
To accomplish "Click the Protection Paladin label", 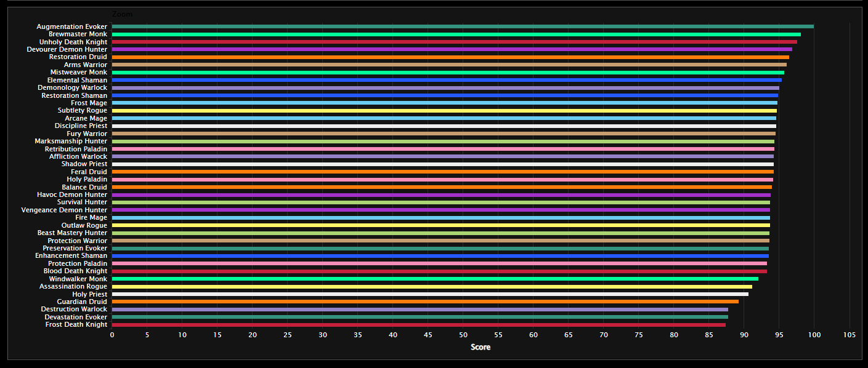I will [78, 263].
